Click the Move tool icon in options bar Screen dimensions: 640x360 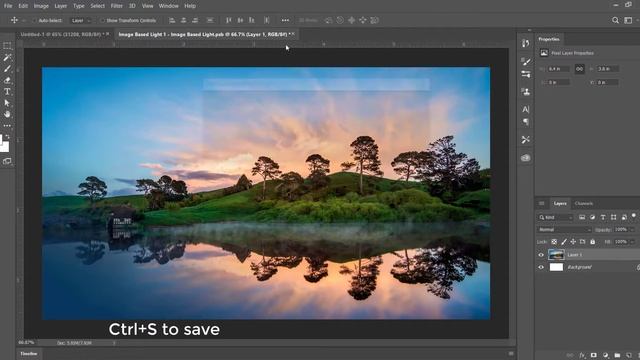14,20
